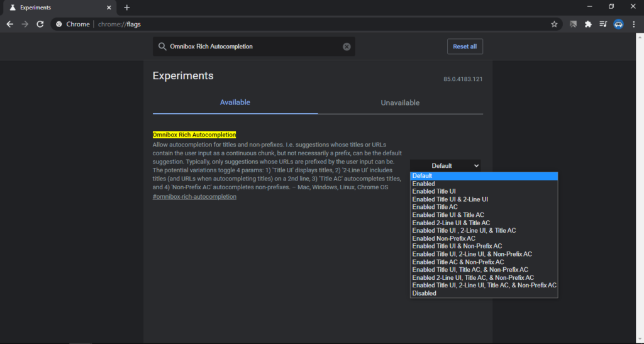Viewport: 644px width, 344px height.
Task: Switch to the Available tab
Action: click(235, 103)
